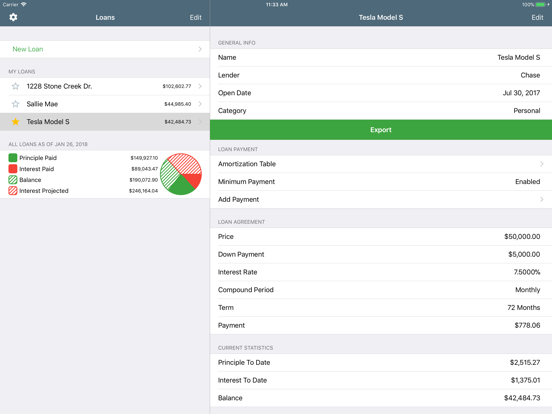Image resolution: width=552 pixels, height=414 pixels.
Task: Tap the battery icon in status bar
Action: tap(541, 5)
